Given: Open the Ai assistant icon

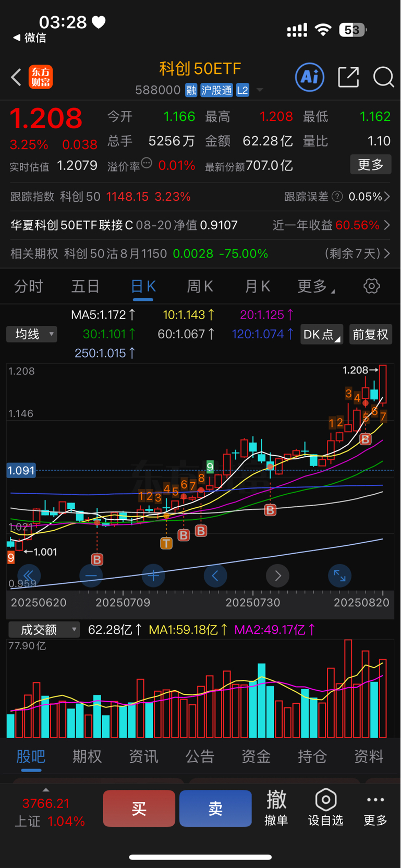Looking at the screenshot, I should pyautogui.click(x=310, y=77).
